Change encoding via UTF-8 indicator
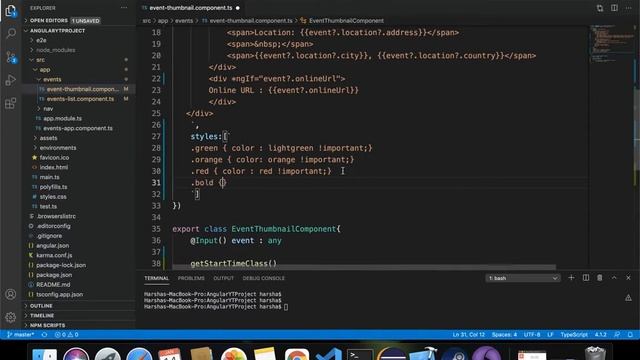The width and height of the screenshot is (640, 360). [532, 335]
